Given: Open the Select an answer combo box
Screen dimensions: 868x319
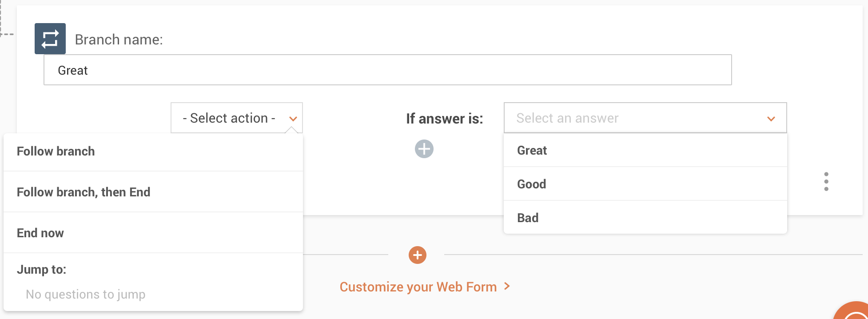Looking at the screenshot, I should (x=635, y=118).
